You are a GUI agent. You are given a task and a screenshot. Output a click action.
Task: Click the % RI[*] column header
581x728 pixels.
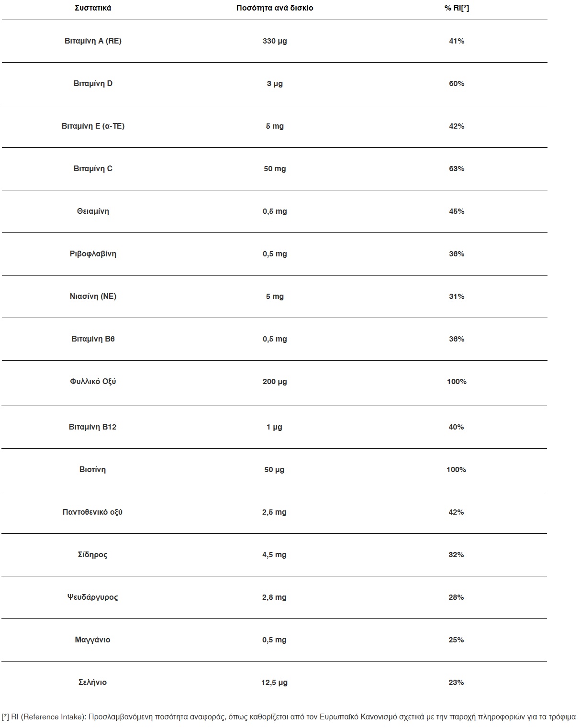pos(457,8)
